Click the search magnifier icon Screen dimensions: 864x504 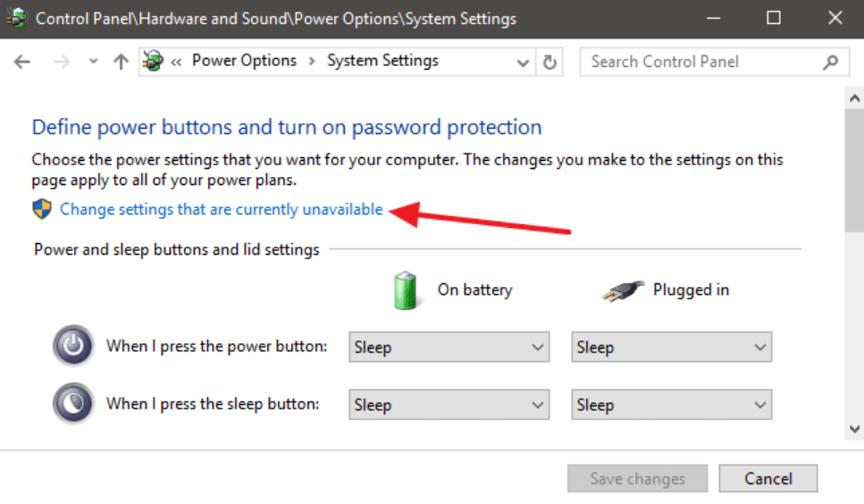(x=830, y=62)
